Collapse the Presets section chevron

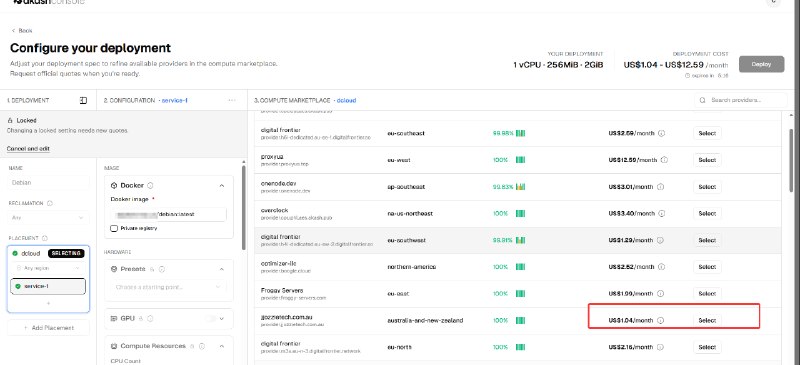click(x=221, y=269)
